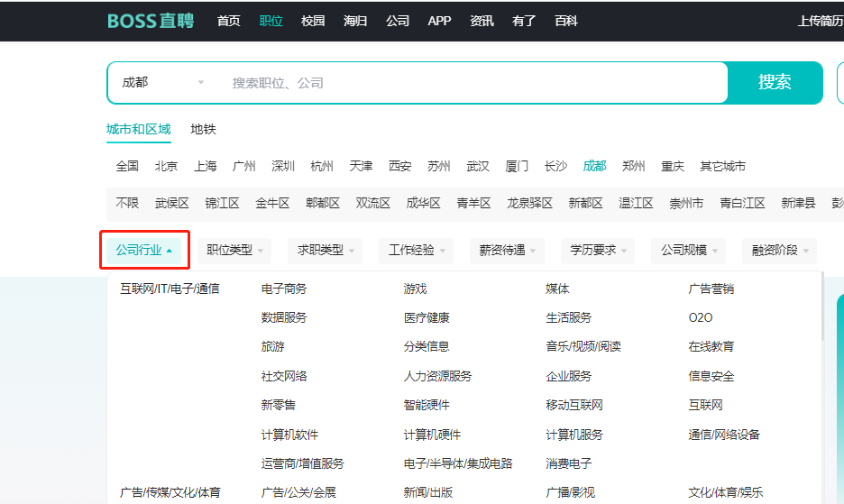The width and height of the screenshot is (844, 504).
Task: Select district 青白江区
Action: [742, 203]
